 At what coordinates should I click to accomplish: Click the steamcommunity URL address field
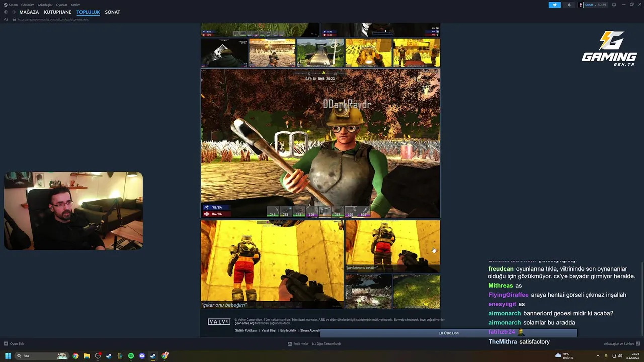[54, 19]
